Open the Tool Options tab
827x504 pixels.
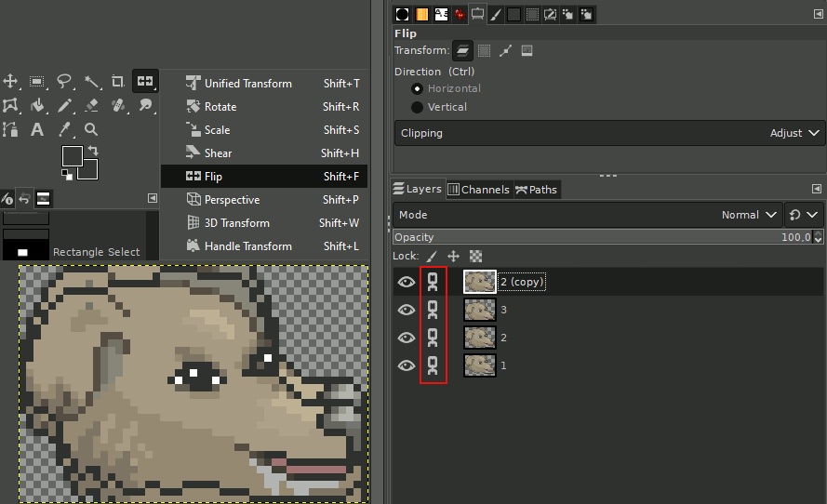pyautogui.click(x=477, y=14)
